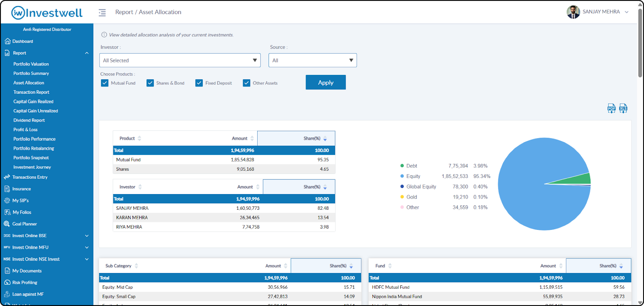The width and height of the screenshot is (644, 306).
Task: Click the info icon beside allocation description
Action: tap(104, 35)
